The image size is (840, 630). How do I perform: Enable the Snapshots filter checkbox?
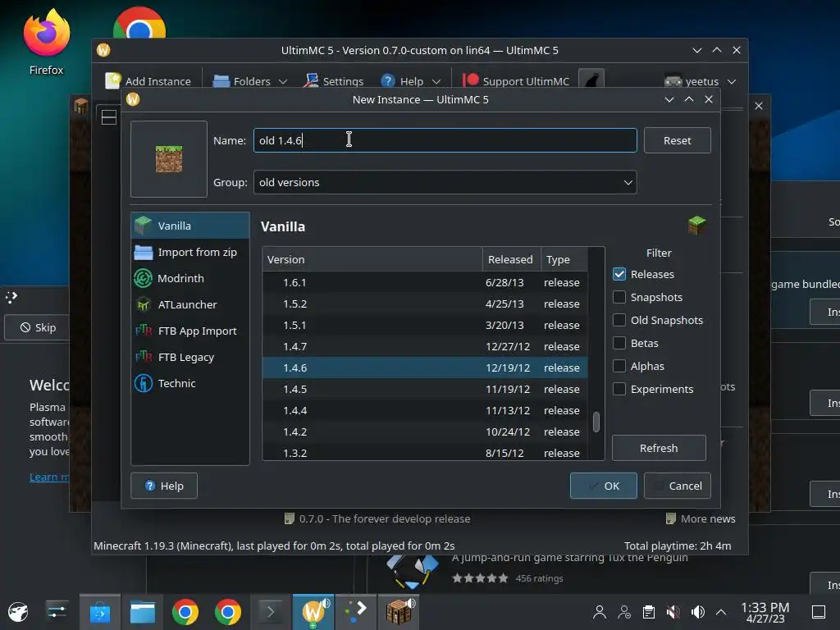(619, 297)
